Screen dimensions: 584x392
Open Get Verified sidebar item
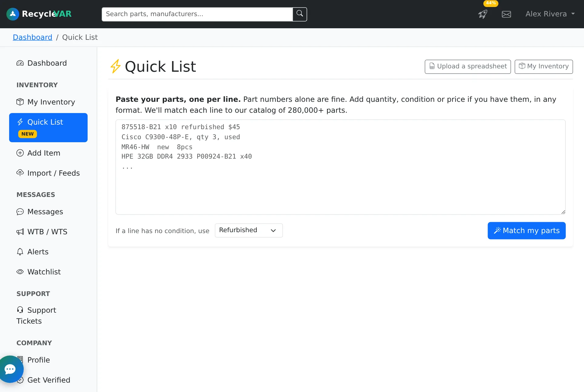(x=48, y=380)
